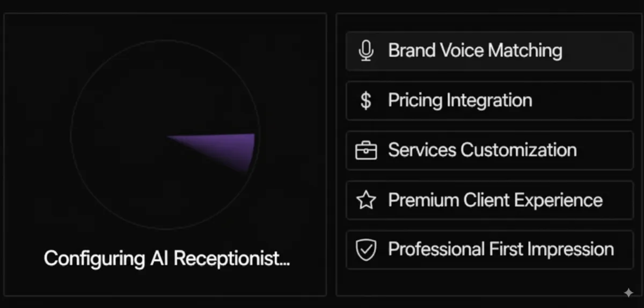Click the Configuring AI Receptionist status text

167,259
